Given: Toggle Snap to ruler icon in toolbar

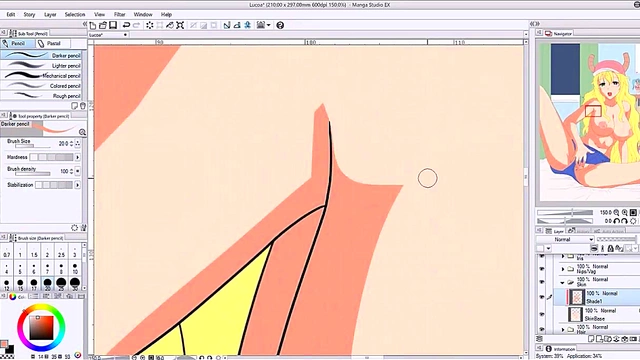Looking at the screenshot, I should pyautogui.click(x=227, y=25).
